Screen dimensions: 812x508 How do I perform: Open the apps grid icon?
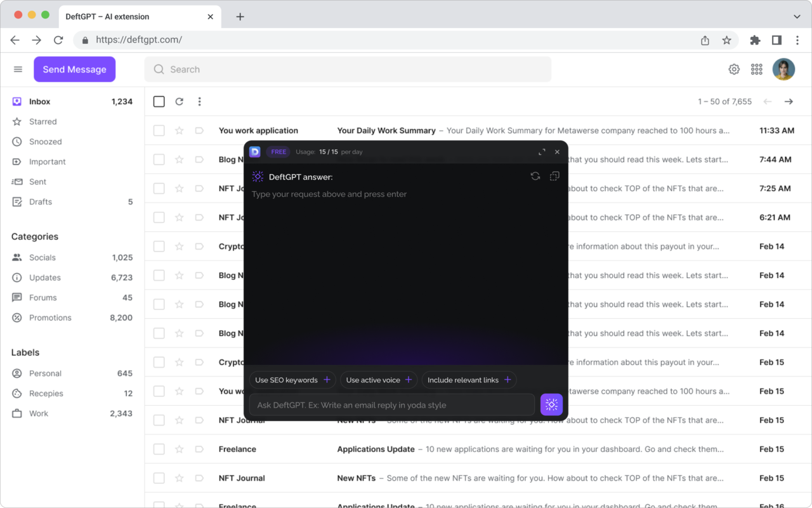tap(757, 69)
